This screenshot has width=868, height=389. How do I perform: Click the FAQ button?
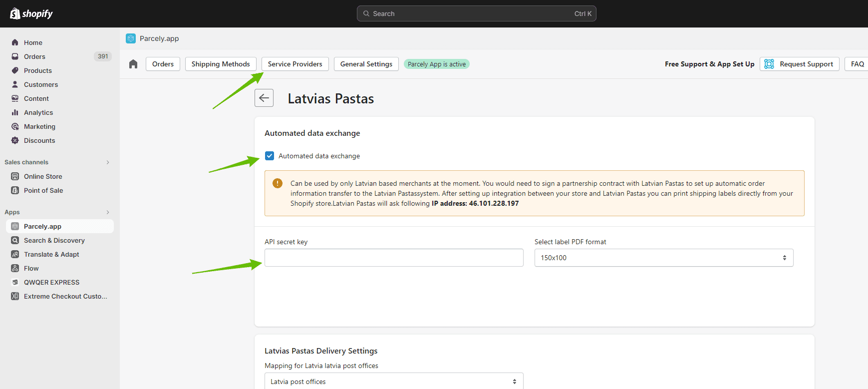click(857, 64)
